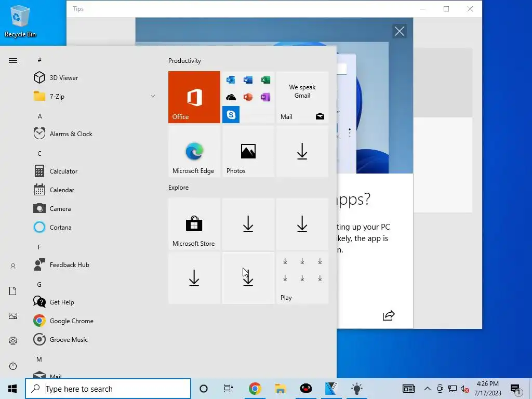Open Google Chrome from Start list

tap(94, 321)
